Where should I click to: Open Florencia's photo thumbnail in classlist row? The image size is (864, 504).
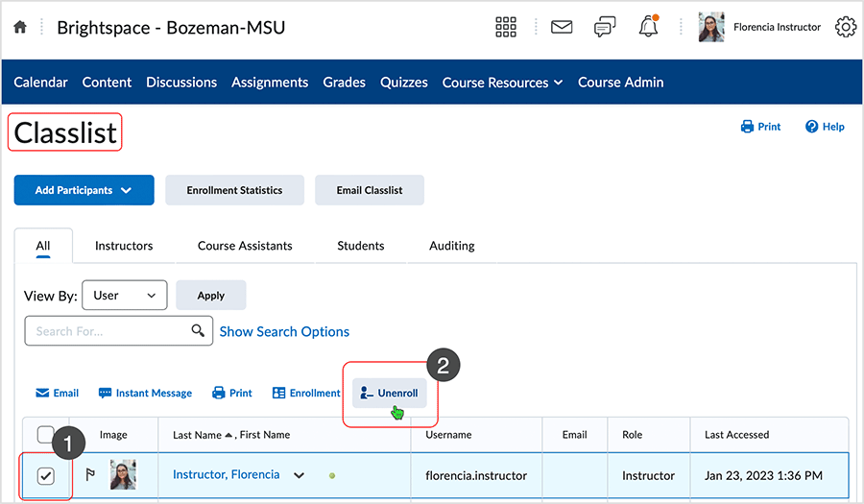pyautogui.click(x=123, y=474)
